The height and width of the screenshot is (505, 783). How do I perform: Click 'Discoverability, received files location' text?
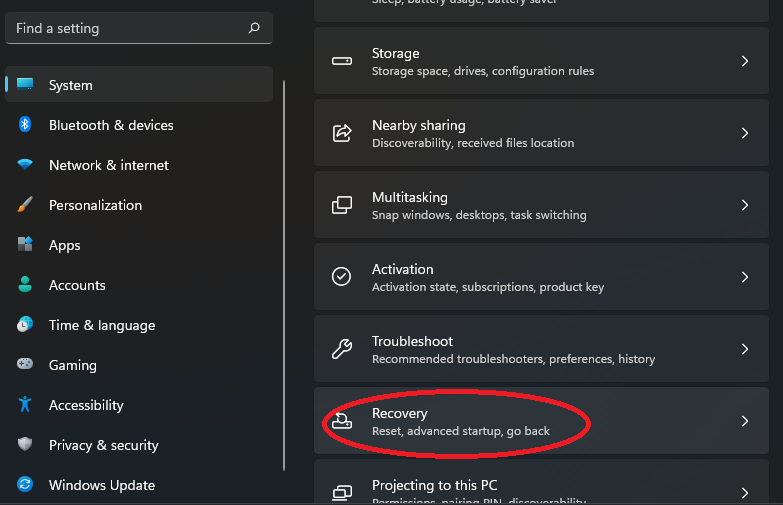[473, 143]
